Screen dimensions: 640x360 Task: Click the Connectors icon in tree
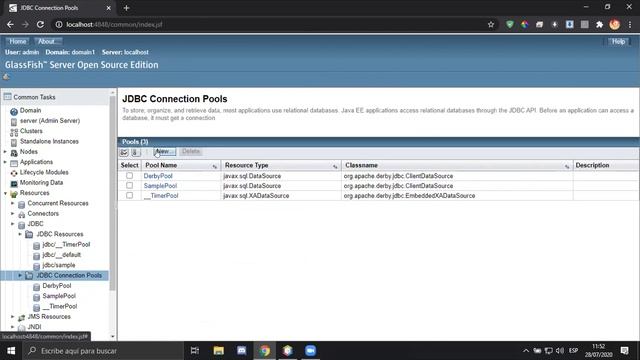(x=22, y=214)
